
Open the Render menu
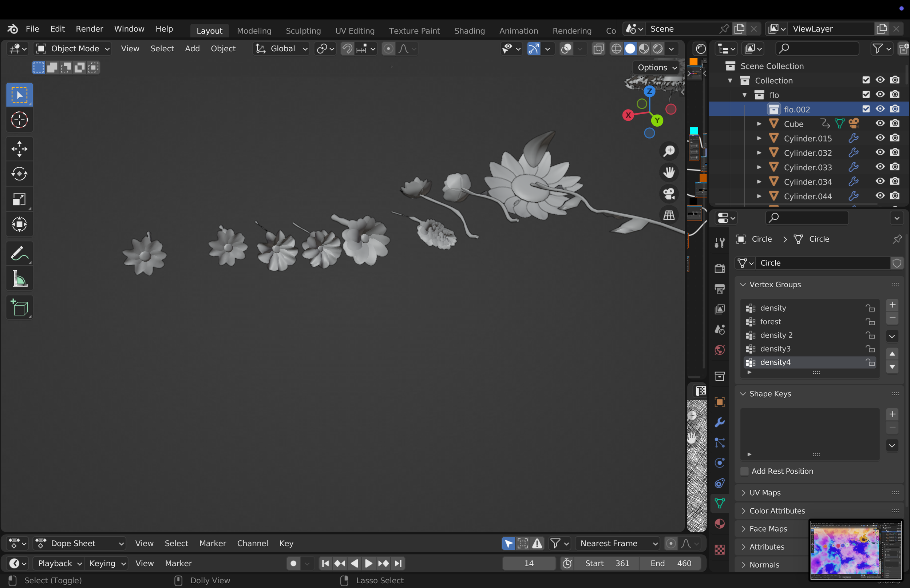click(x=89, y=29)
